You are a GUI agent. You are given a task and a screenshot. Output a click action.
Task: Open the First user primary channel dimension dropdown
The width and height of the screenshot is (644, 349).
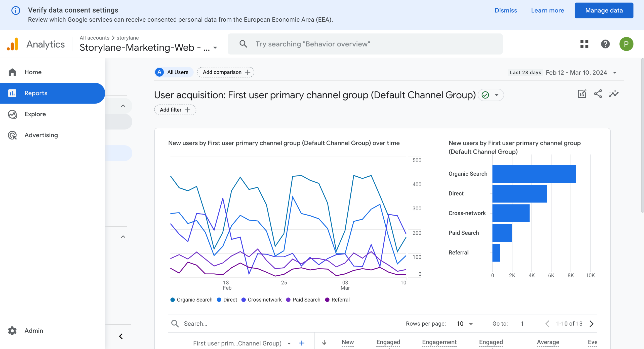coord(289,343)
